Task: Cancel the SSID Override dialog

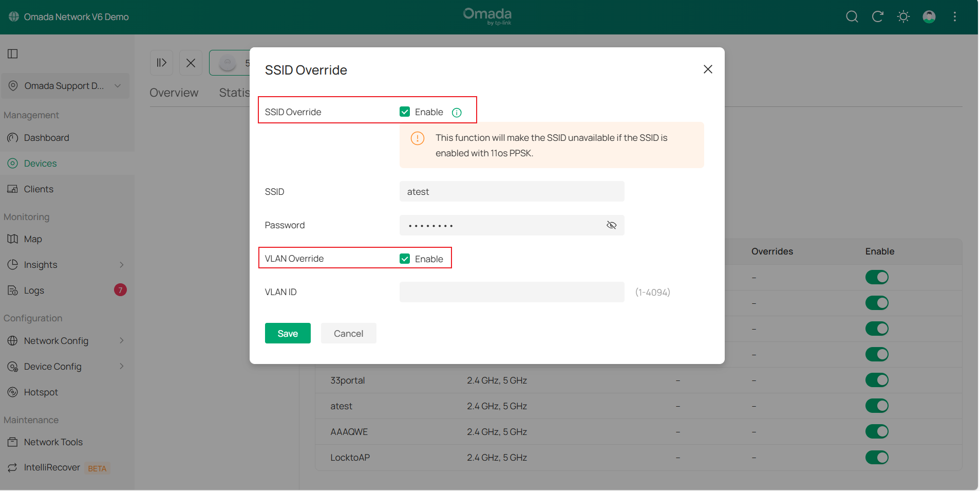Action: tap(348, 333)
